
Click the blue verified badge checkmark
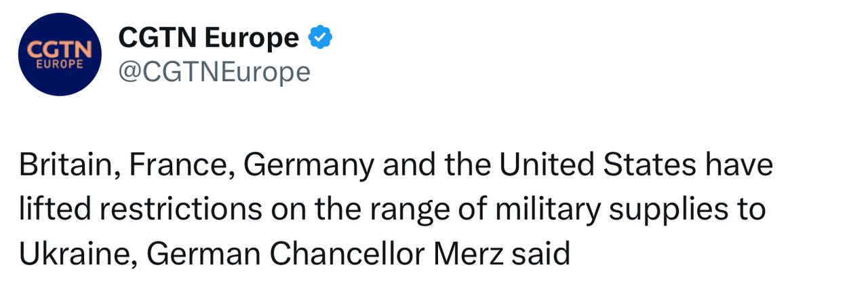point(320,38)
